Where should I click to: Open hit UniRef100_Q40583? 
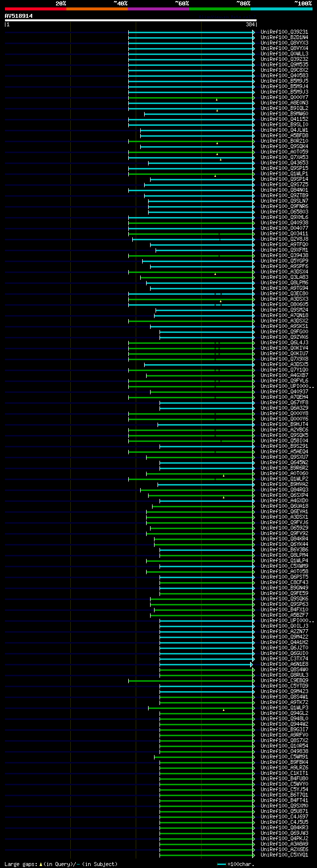click(284, 76)
